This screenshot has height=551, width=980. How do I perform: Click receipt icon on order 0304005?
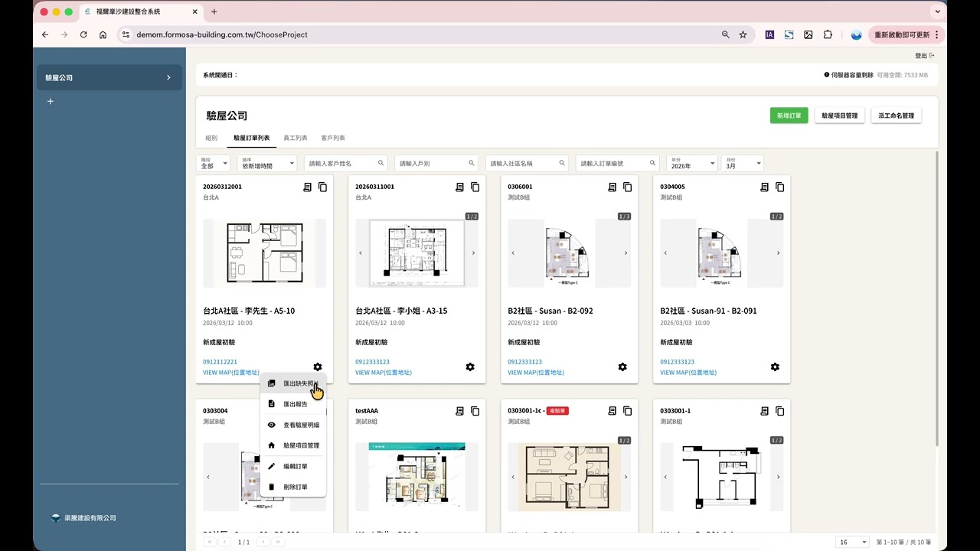tap(764, 187)
